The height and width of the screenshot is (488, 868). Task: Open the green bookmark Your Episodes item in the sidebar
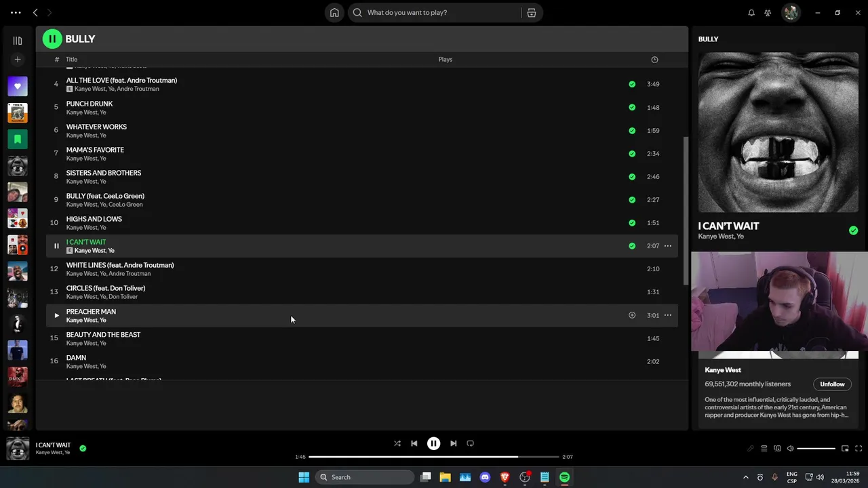pyautogui.click(x=18, y=140)
